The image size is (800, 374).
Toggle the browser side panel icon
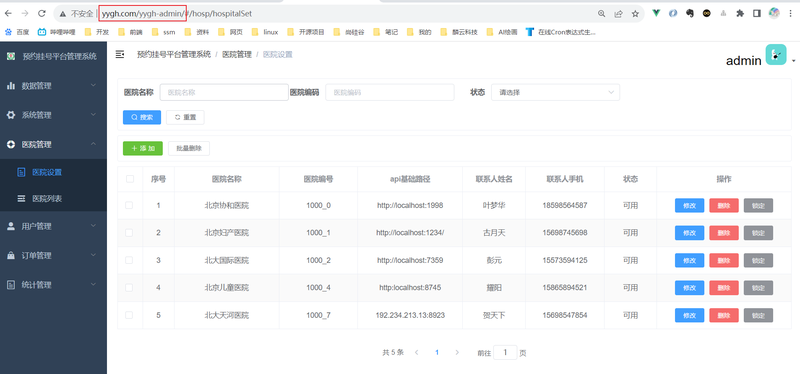[x=757, y=13]
